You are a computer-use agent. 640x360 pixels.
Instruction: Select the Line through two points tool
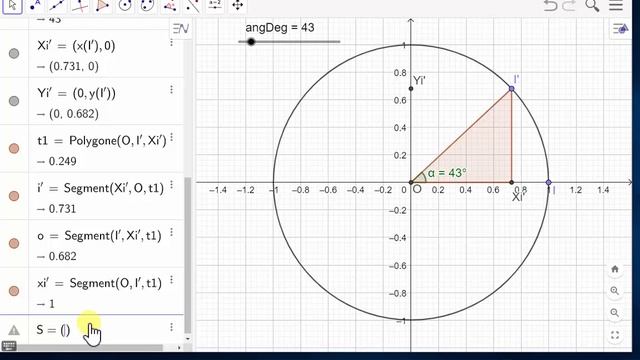click(57, 6)
